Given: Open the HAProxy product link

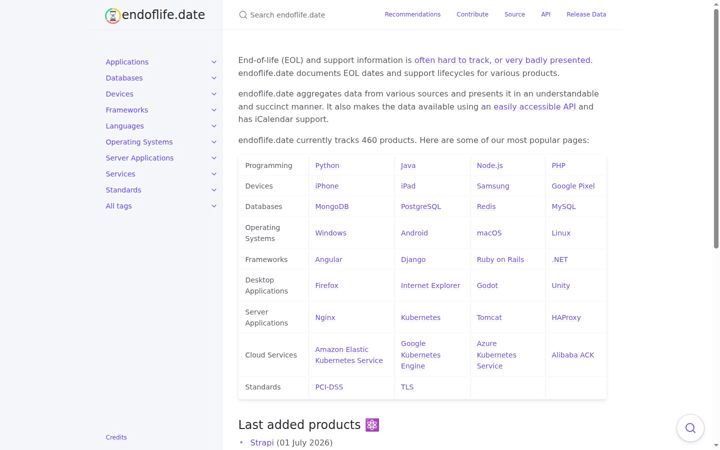Looking at the screenshot, I should tap(566, 317).
